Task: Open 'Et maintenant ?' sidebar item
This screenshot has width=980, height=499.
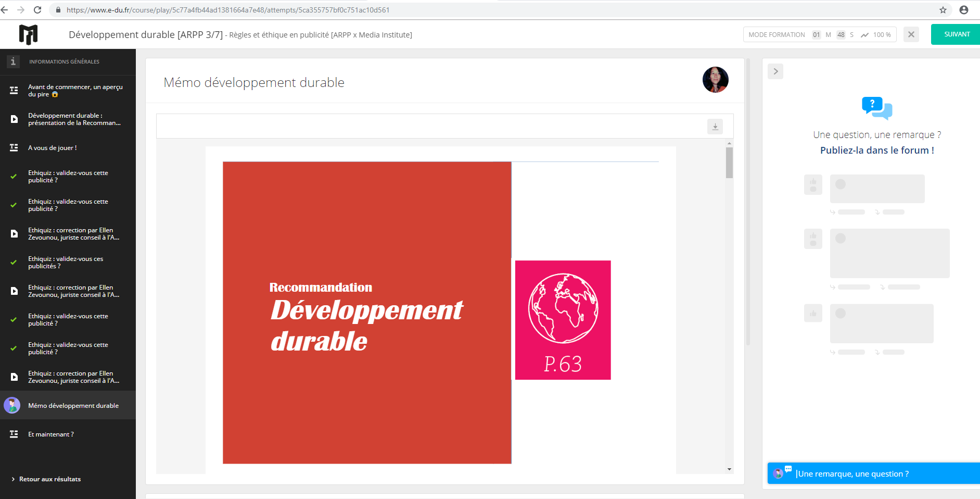Action: (51, 434)
